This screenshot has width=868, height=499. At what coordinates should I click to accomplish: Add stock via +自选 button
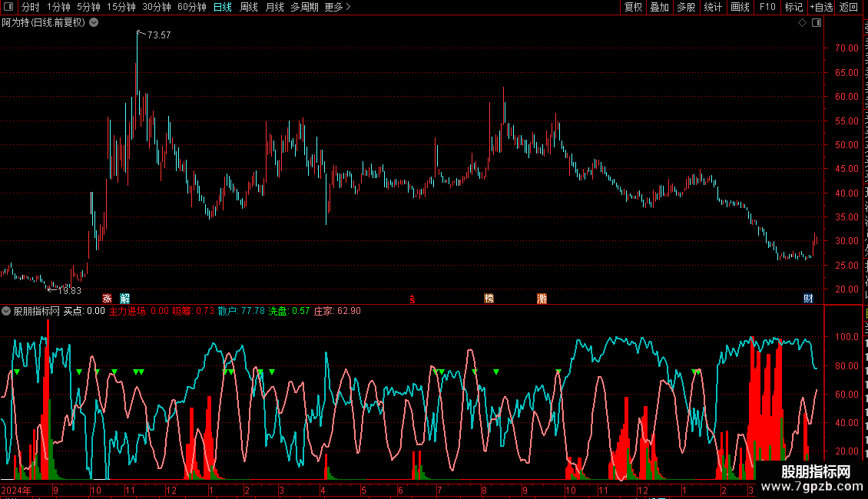pyautogui.click(x=821, y=7)
